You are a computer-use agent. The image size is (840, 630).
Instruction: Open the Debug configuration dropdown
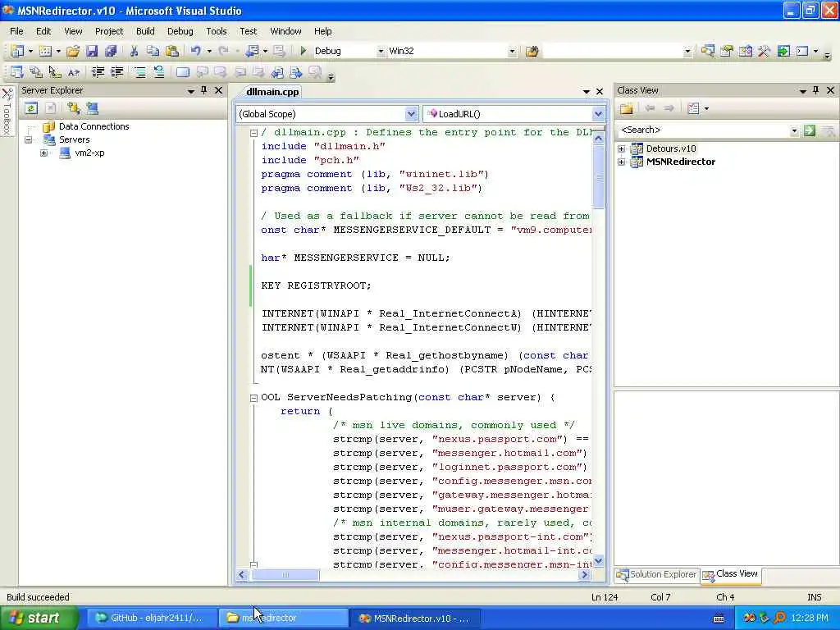(x=381, y=52)
